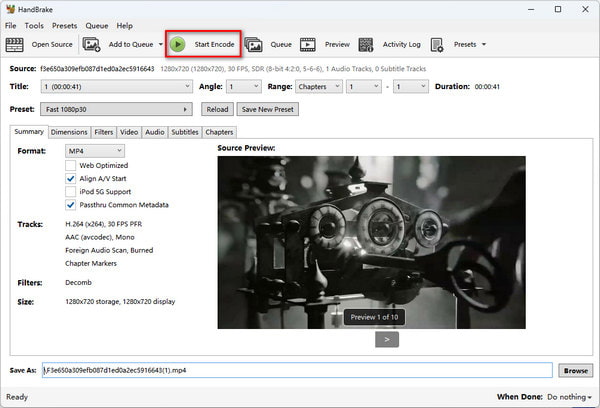Click the Activity Log label

tap(401, 44)
